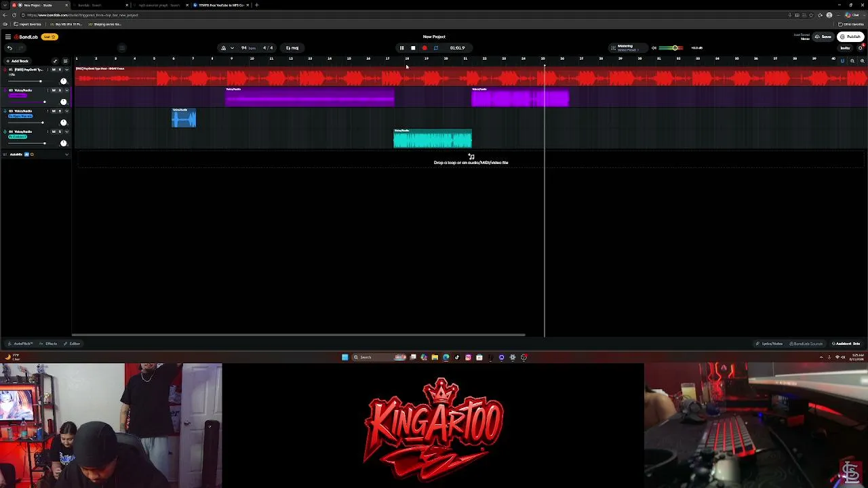Mute track 01 with M button
The width and height of the screenshot is (868, 488).
click(x=54, y=70)
